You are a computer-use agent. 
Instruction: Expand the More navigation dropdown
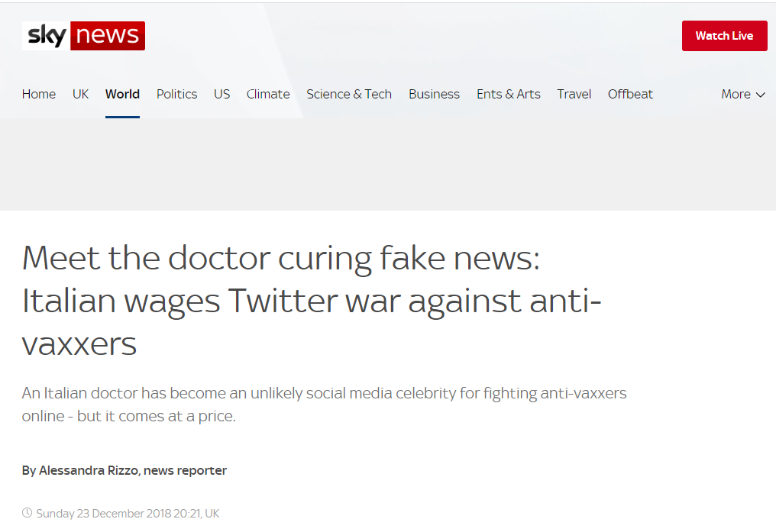pos(742,95)
